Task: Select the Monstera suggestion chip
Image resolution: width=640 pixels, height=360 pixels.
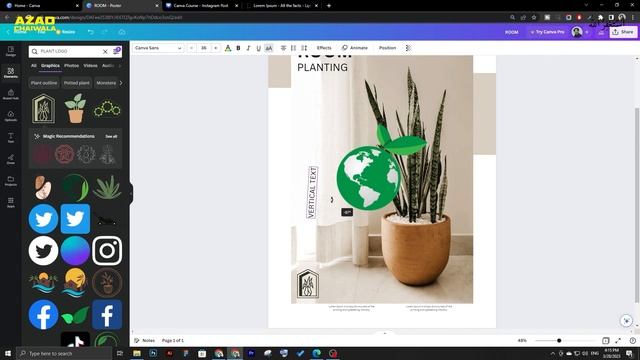Action: pos(106,83)
